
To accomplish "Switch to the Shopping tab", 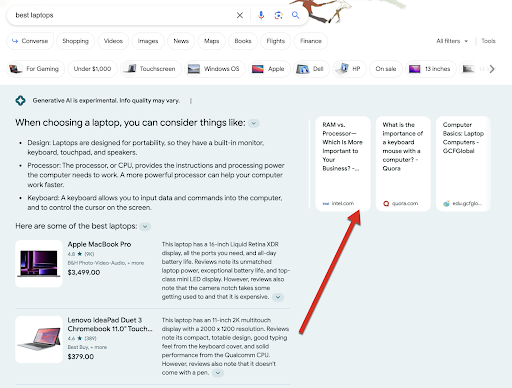I will pyautogui.click(x=76, y=41).
